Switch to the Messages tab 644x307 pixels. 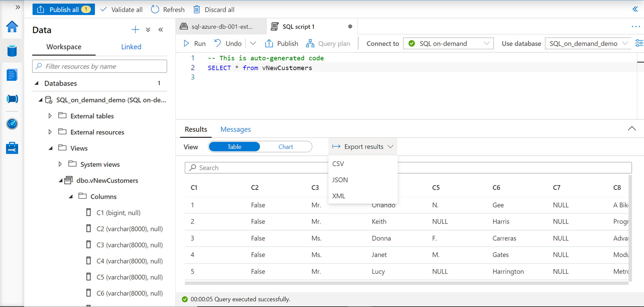coord(235,130)
